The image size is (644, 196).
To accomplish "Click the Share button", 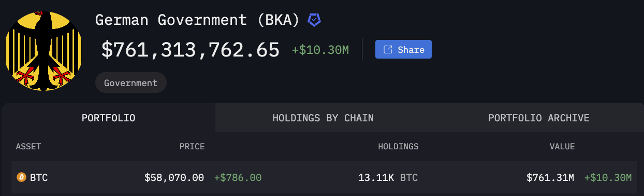I will tap(403, 50).
